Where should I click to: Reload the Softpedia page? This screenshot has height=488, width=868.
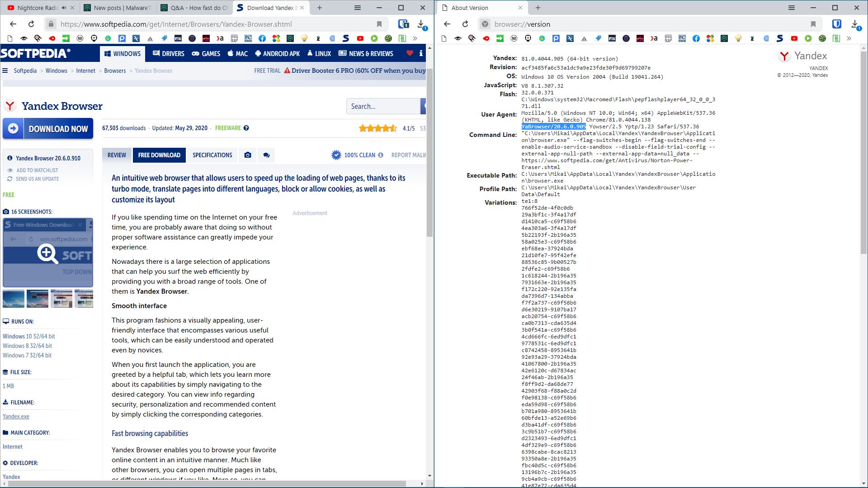click(x=31, y=24)
